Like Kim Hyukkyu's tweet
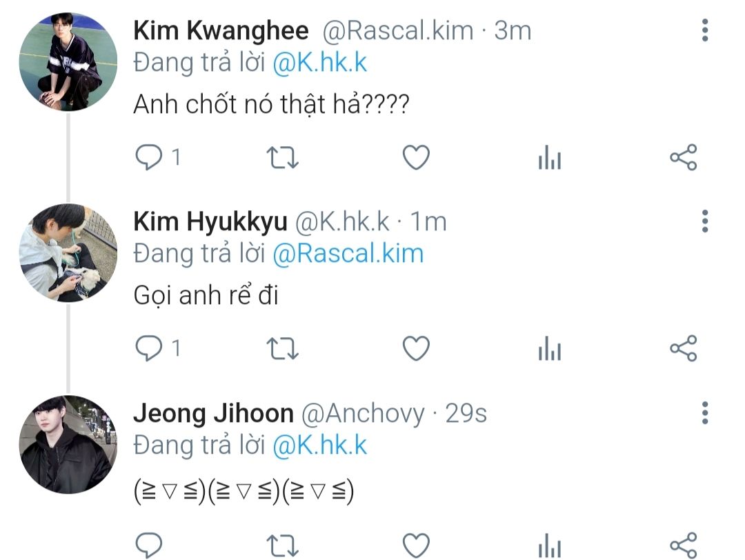This screenshot has height=560, width=745. click(416, 349)
